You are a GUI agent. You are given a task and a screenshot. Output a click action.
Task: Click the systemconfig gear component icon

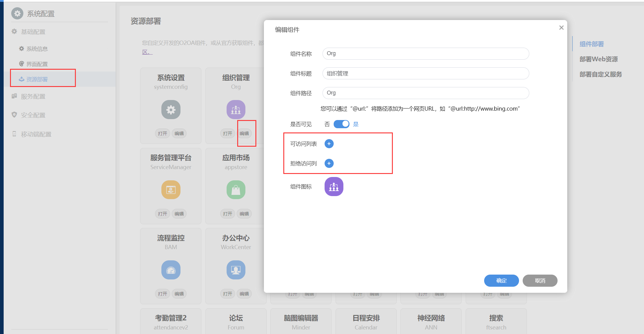click(x=171, y=109)
